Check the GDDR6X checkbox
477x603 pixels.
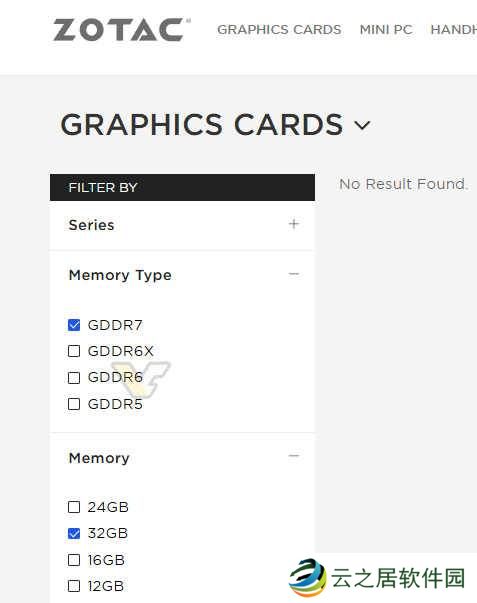coord(74,351)
